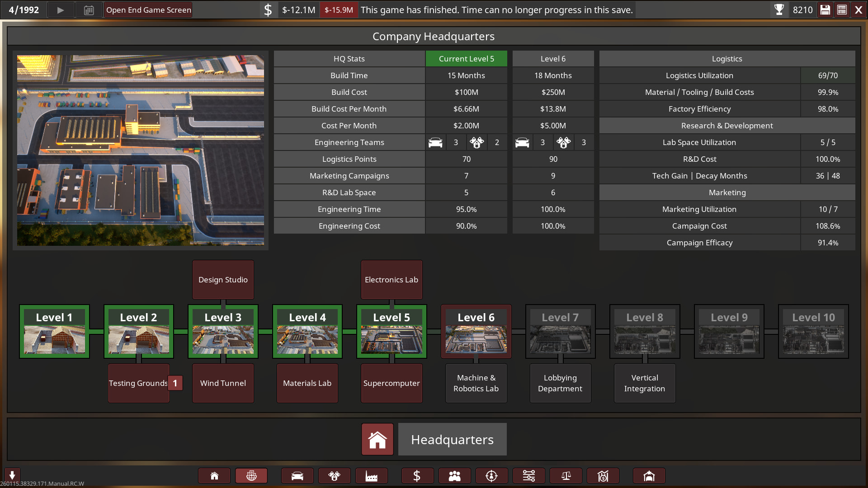Viewport: 868px width, 488px height.
Task: Click the red Headquarters home icon
Action: pos(377,439)
